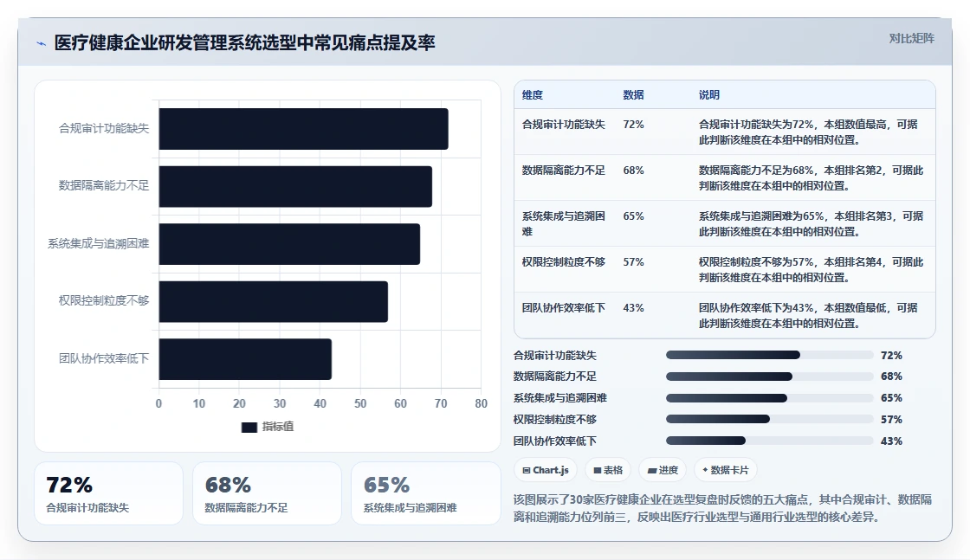The height and width of the screenshot is (560, 970).
Task: Click the 68% cell in the table
Action: 633,170
